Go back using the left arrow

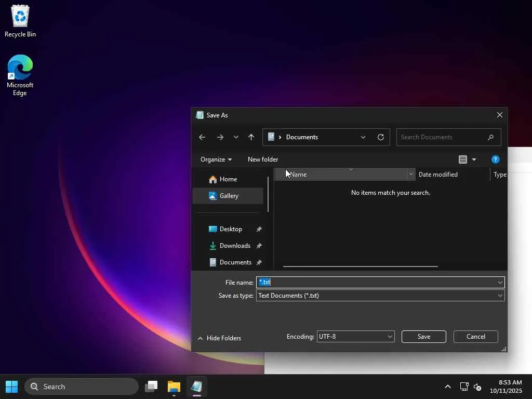(202, 137)
